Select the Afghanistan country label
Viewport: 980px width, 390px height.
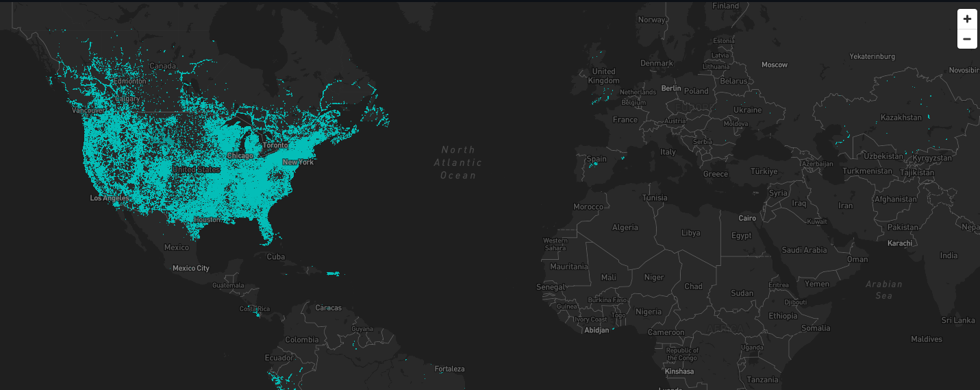pos(895,199)
